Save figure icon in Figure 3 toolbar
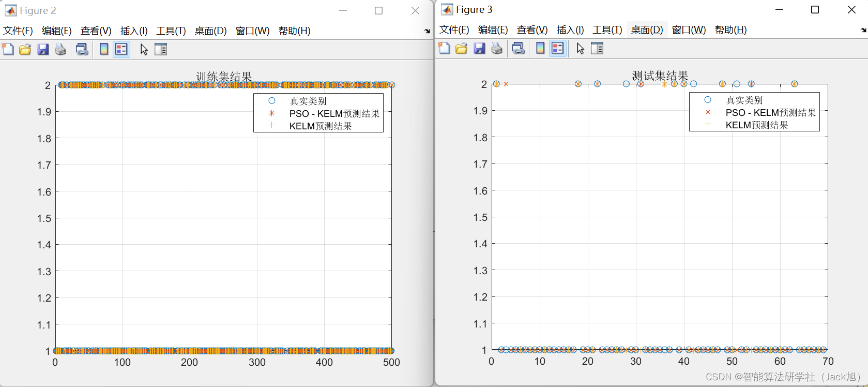Screen dimensions: 868x387 point(479,48)
